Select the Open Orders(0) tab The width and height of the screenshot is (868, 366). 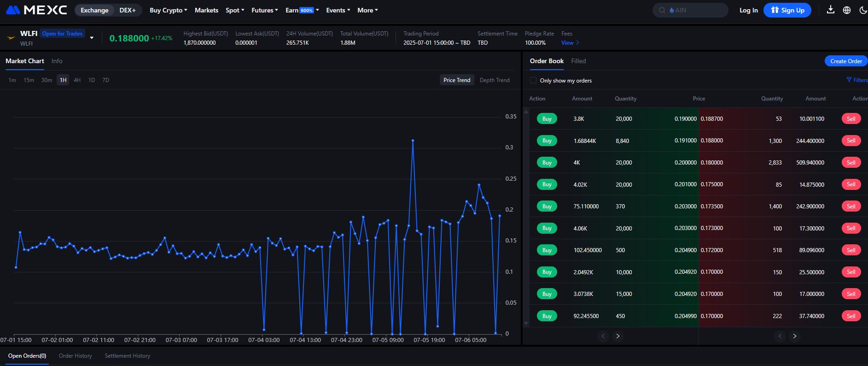tap(27, 356)
